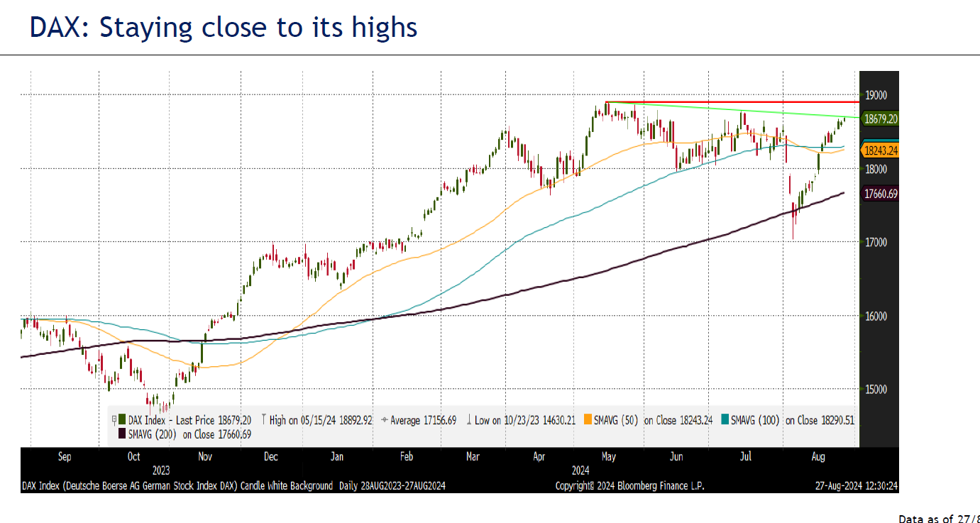Click the Apr month label on time axis
The width and height of the screenshot is (980, 523).
(540, 457)
